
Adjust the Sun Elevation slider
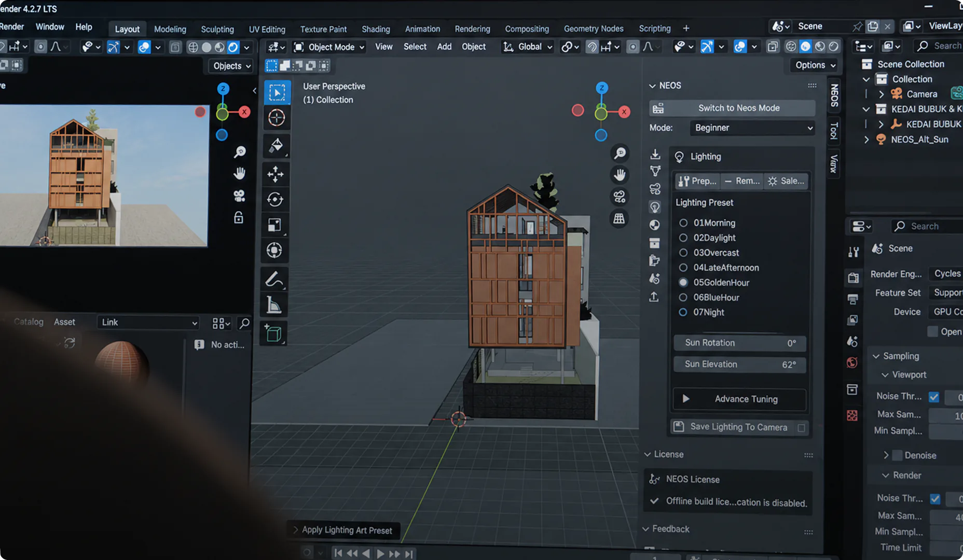[739, 365]
